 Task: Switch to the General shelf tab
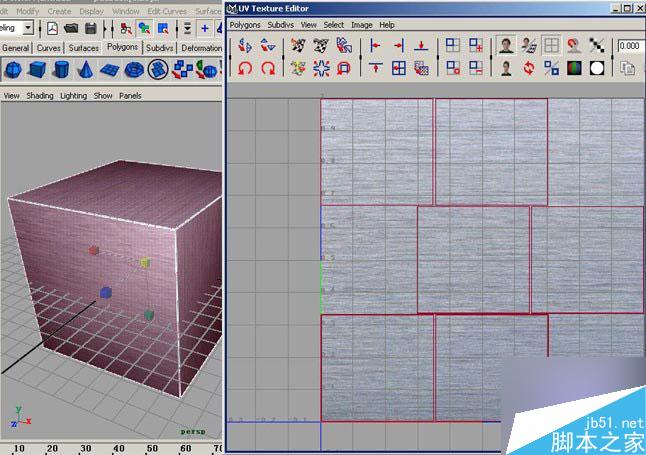pos(16,48)
